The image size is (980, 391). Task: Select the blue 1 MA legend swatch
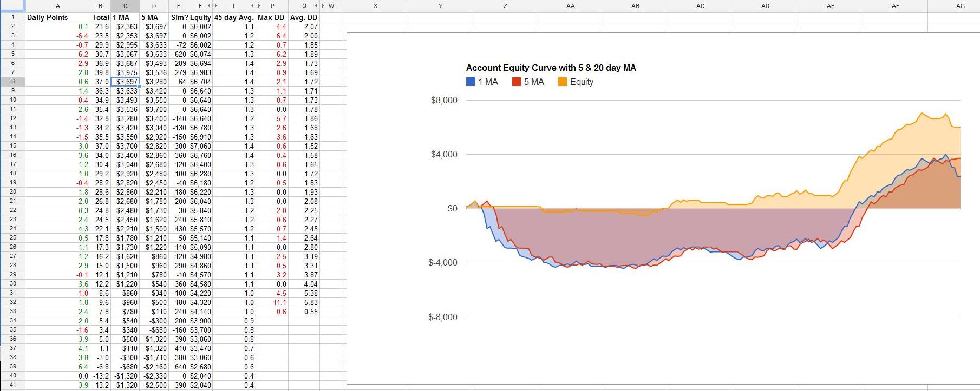tap(471, 82)
